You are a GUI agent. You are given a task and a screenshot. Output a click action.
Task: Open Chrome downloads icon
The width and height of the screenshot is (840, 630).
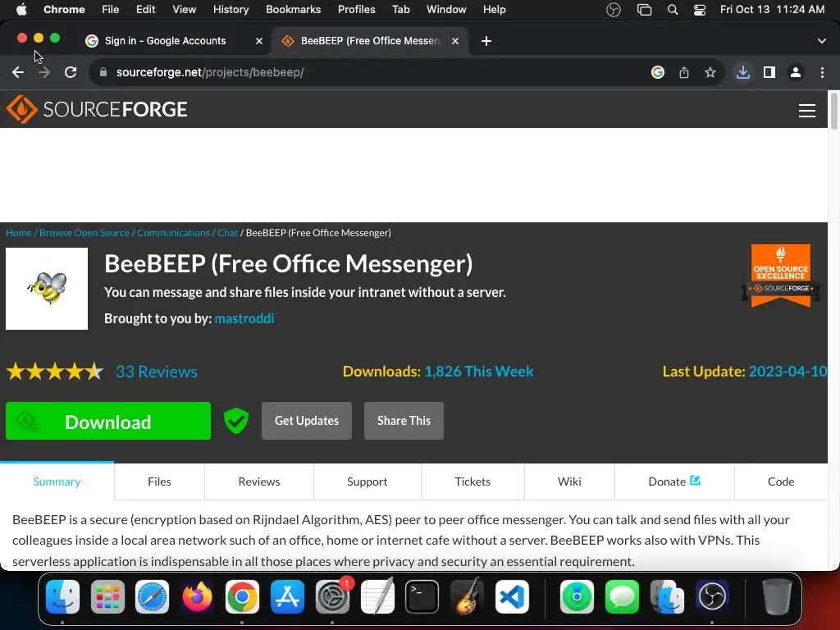tap(743, 72)
